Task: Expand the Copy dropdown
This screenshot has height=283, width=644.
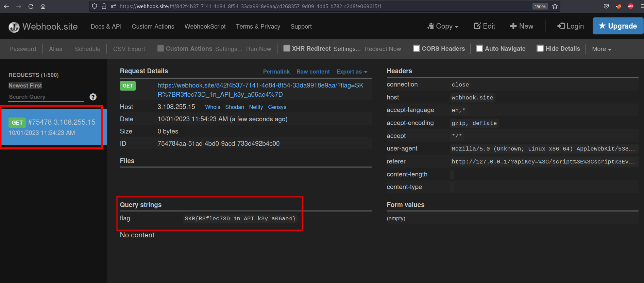Action: click(x=443, y=26)
